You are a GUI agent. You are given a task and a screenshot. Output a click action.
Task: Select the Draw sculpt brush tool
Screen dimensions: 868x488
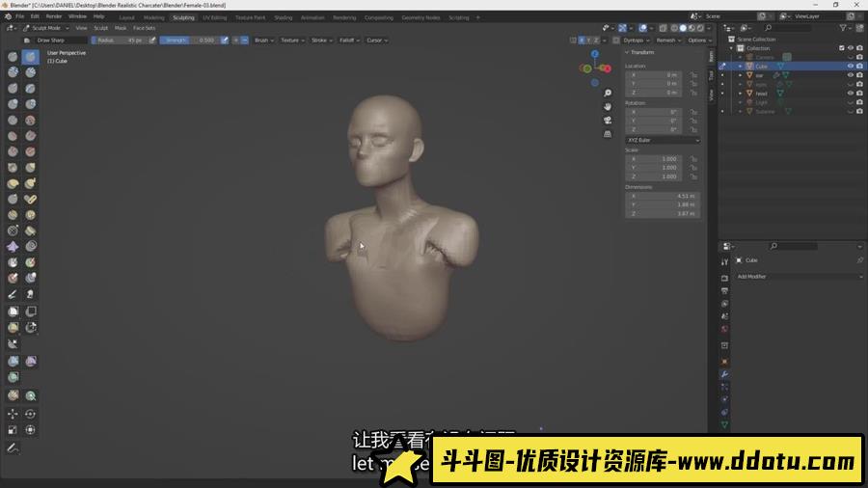click(13, 57)
